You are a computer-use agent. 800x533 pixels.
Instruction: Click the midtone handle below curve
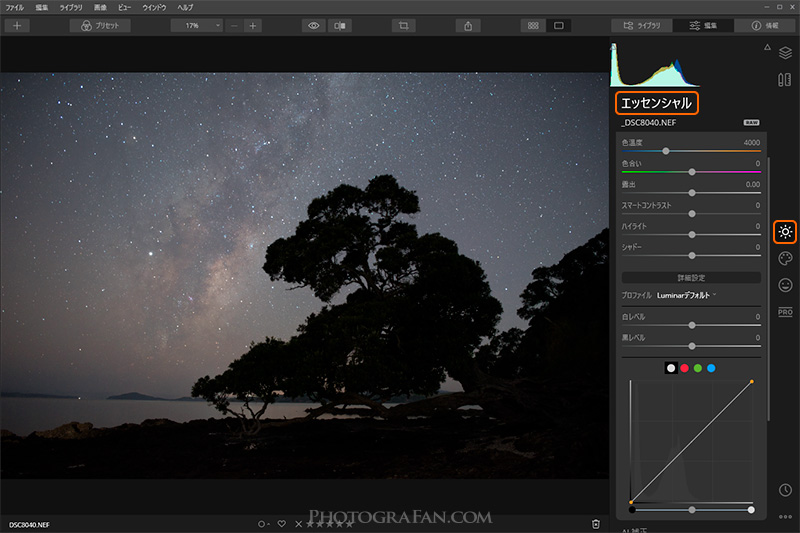692,510
